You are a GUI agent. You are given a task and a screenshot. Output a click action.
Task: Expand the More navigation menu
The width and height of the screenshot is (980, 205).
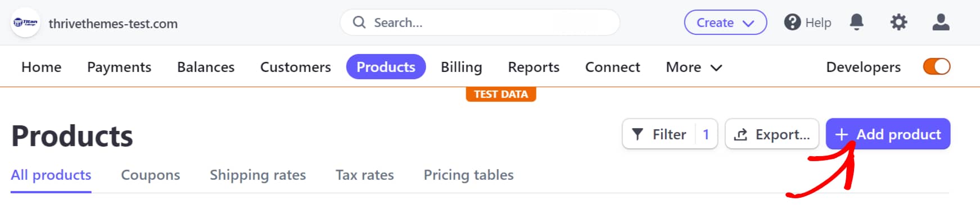694,67
